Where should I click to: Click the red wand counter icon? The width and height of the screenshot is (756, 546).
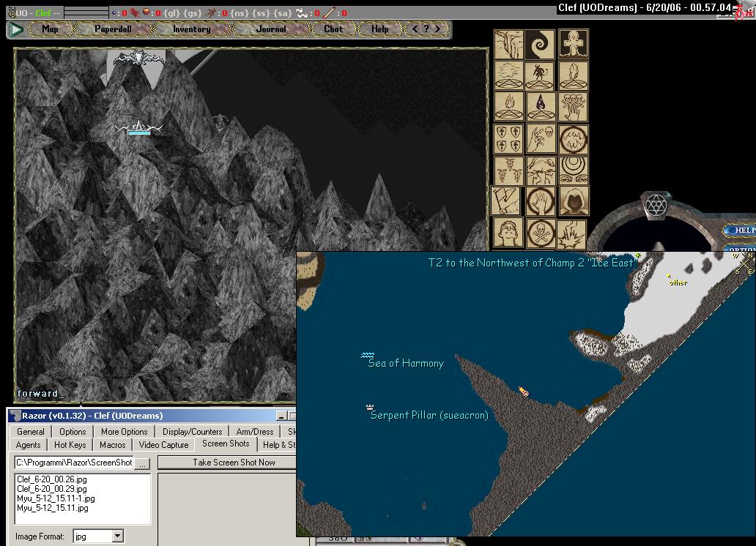[x=330, y=13]
